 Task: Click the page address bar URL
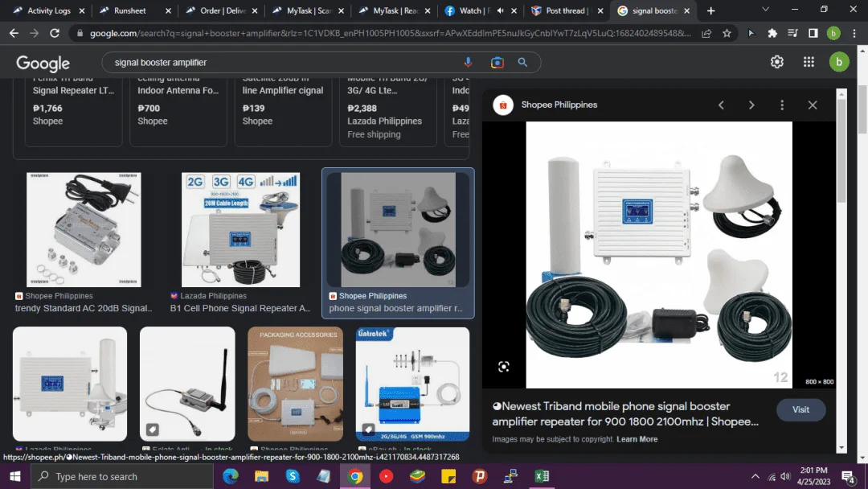click(x=391, y=33)
